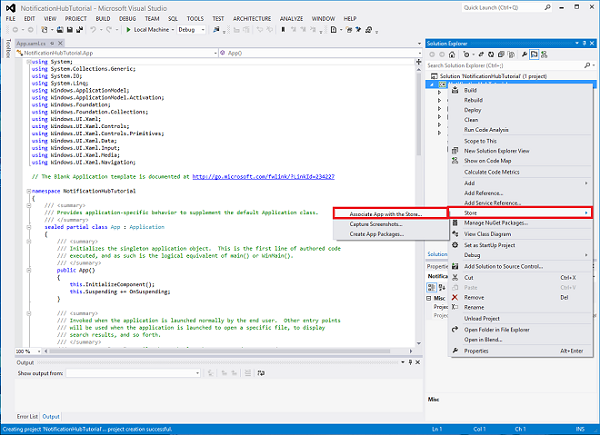Open the go.microsoft.com fwlink hyperlink

[263, 176]
